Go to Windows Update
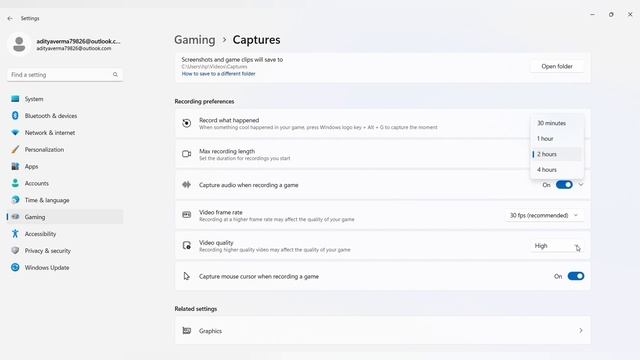This screenshot has height=360, width=640. [x=65, y=267]
